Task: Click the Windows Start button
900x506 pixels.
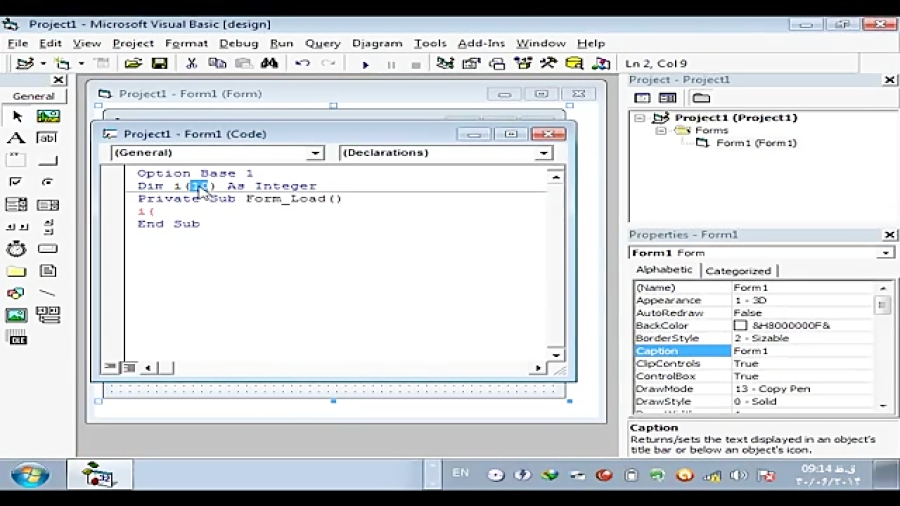Action: [x=30, y=474]
